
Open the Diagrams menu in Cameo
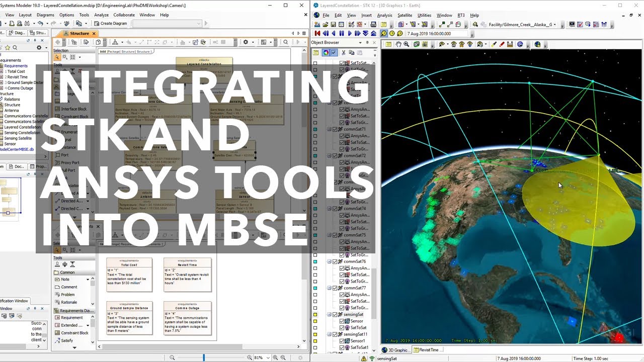click(45, 15)
